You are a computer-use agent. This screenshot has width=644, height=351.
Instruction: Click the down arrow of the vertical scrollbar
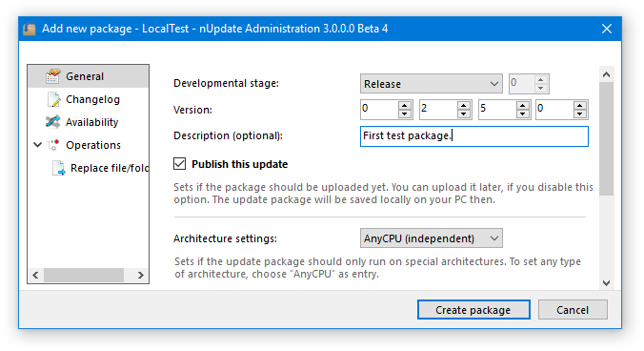[606, 282]
